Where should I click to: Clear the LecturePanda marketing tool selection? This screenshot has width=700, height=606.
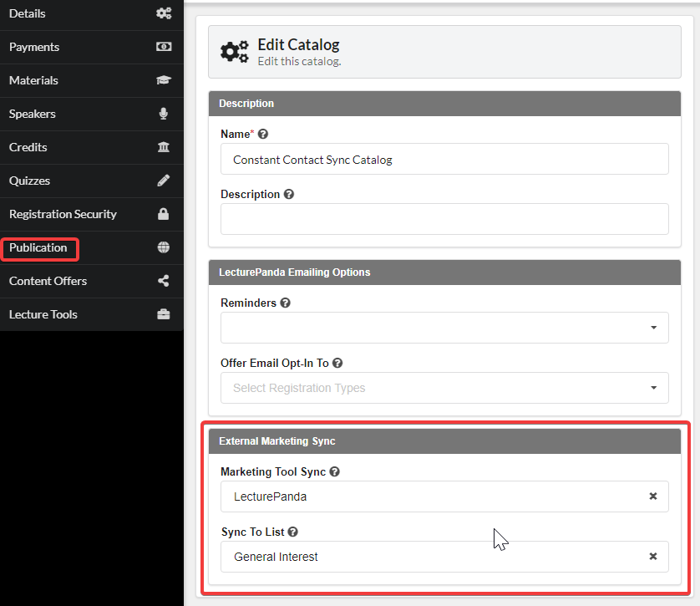(x=653, y=497)
